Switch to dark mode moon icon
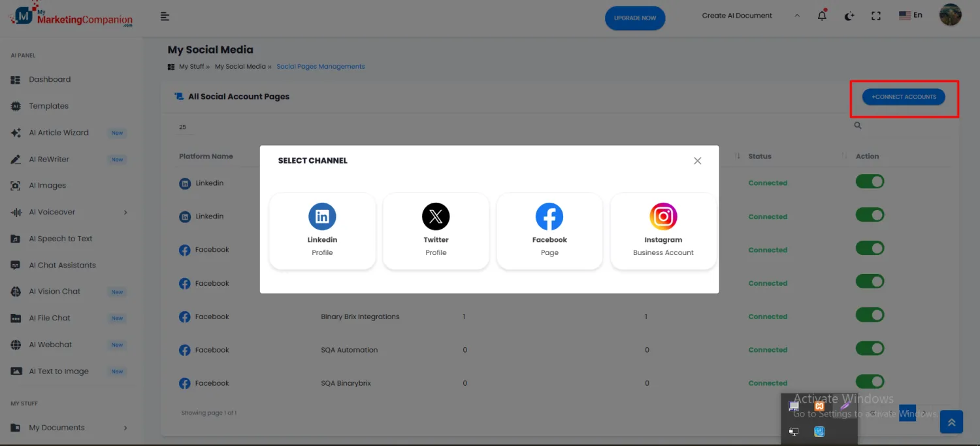Viewport: 980px width, 446px height. [x=849, y=16]
